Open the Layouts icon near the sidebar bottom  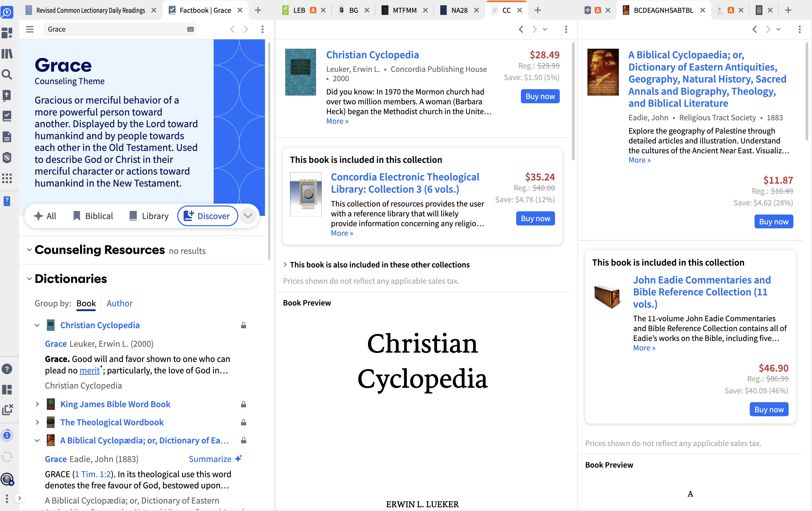[x=7, y=390]
